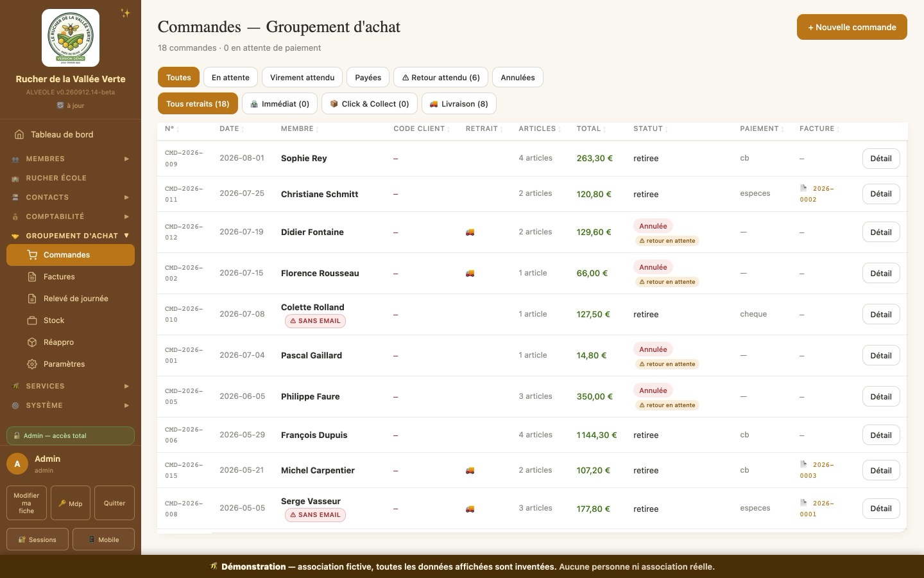Create a Nouvelle commande
Viewport: 924px width, 578px height.
tap(852, 27)
